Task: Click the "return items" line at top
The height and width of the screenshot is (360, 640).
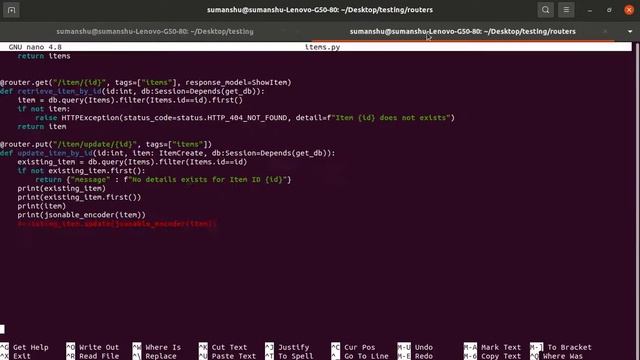Action: tap(44, 56)
